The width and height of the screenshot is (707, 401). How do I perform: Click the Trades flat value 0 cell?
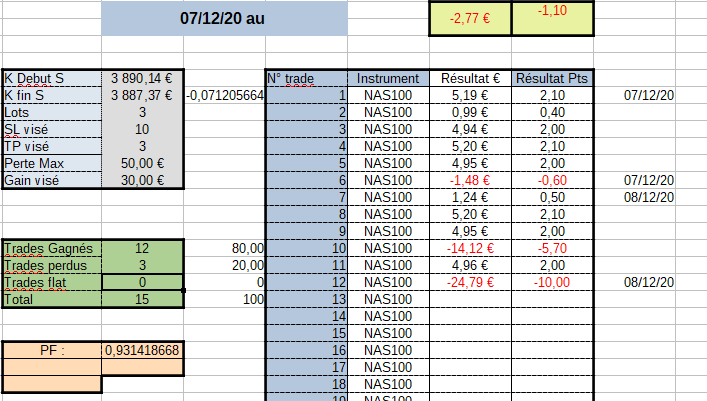click(142, 282)
